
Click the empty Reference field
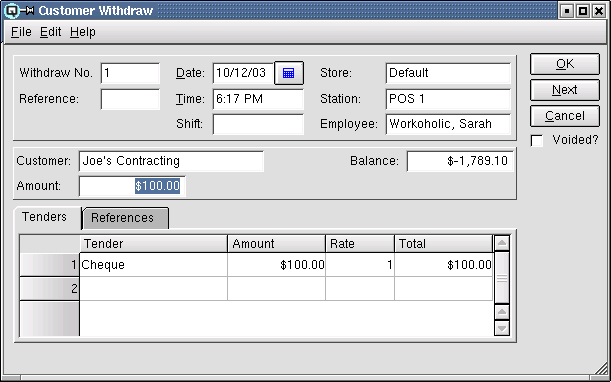point(130,99)
